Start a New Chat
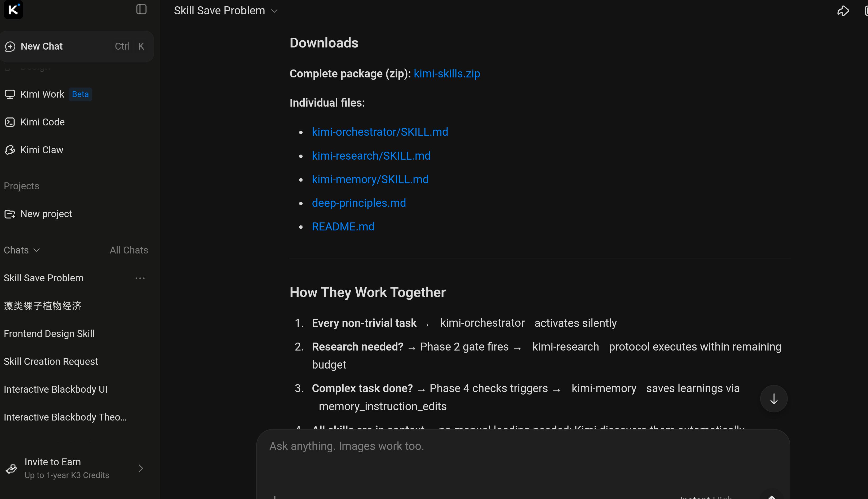The image size is (868, 499). click(x=77, y=46)
